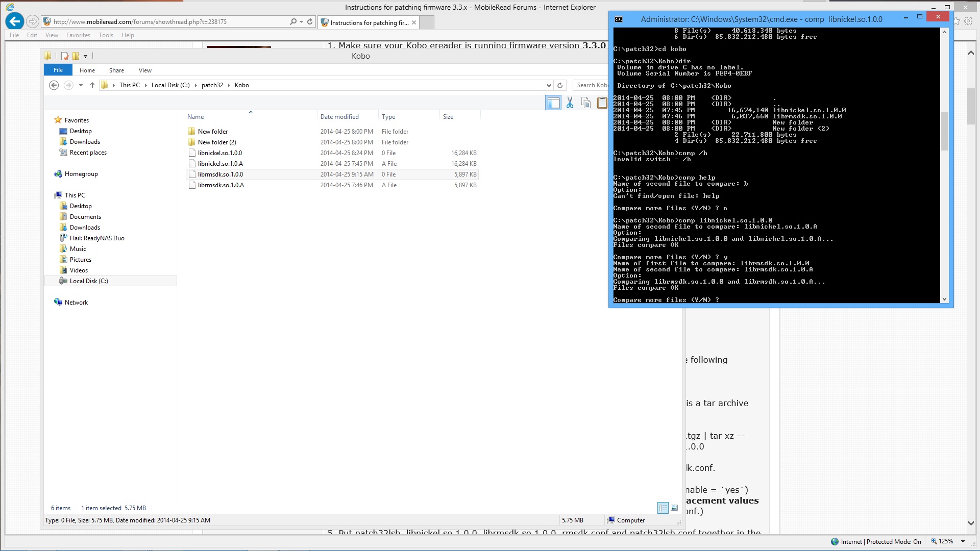
Task: Click the Paste clipboard icon
Action: pos(602,103)
